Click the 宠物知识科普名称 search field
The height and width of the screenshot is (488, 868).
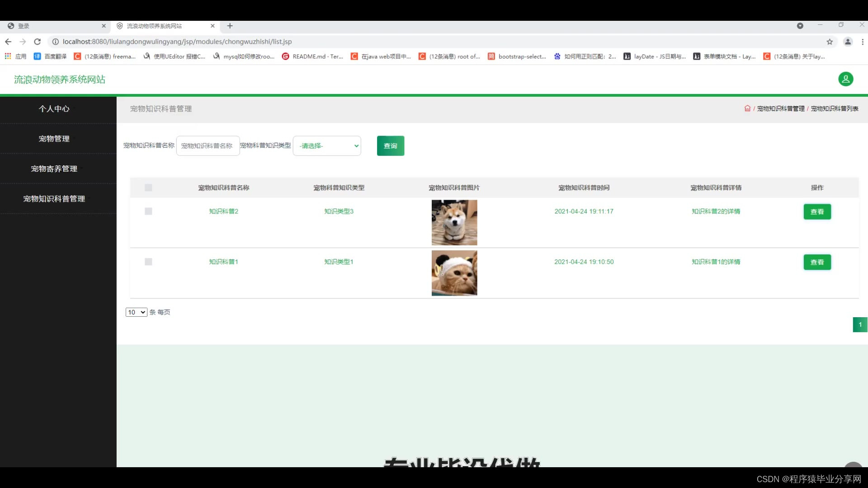pos(208,146)
